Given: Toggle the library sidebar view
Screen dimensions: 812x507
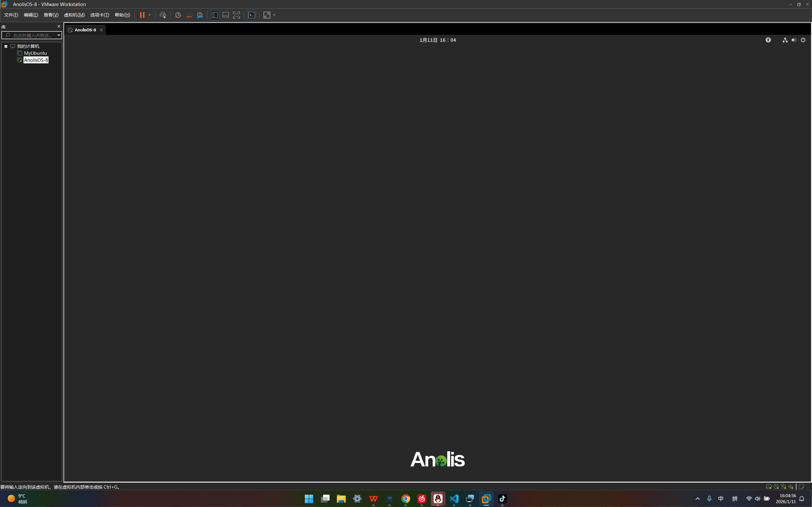Looking at the screenshot, I should click(x=215, y=15).
